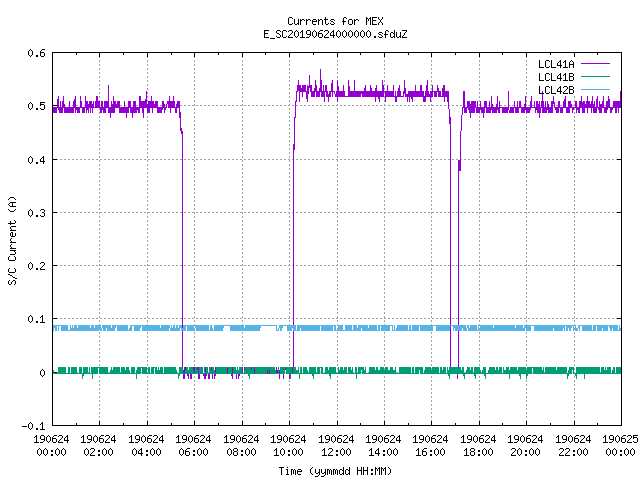640x480 pixels.
Task: Click the LCL41B legend label
Action: click(556, 77)
